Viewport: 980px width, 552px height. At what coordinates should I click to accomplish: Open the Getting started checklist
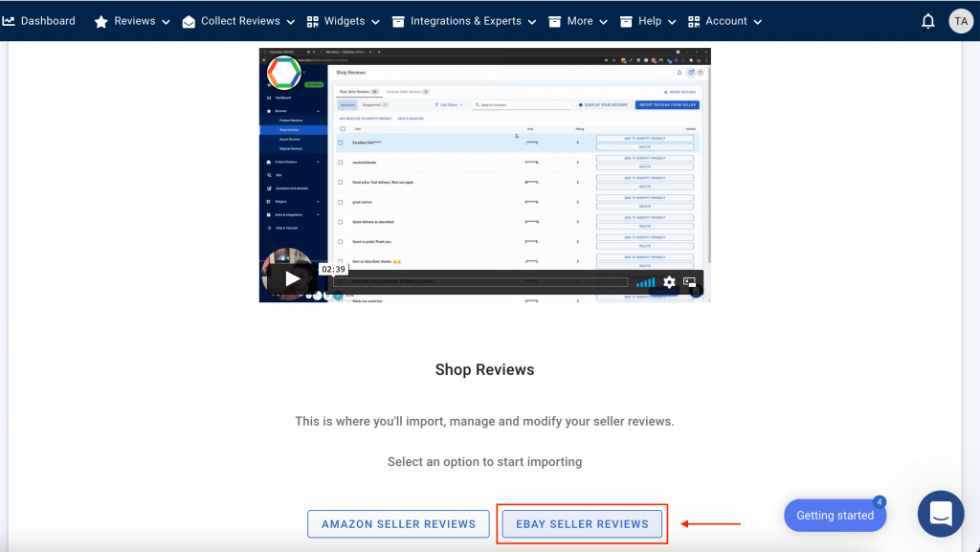click(835, 515)
